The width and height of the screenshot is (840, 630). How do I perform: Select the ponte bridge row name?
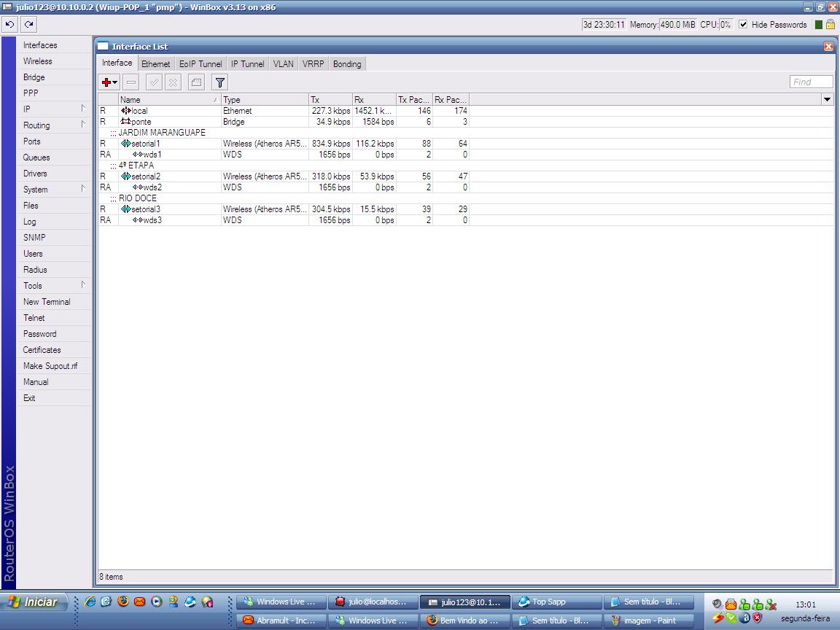(141, 122)
